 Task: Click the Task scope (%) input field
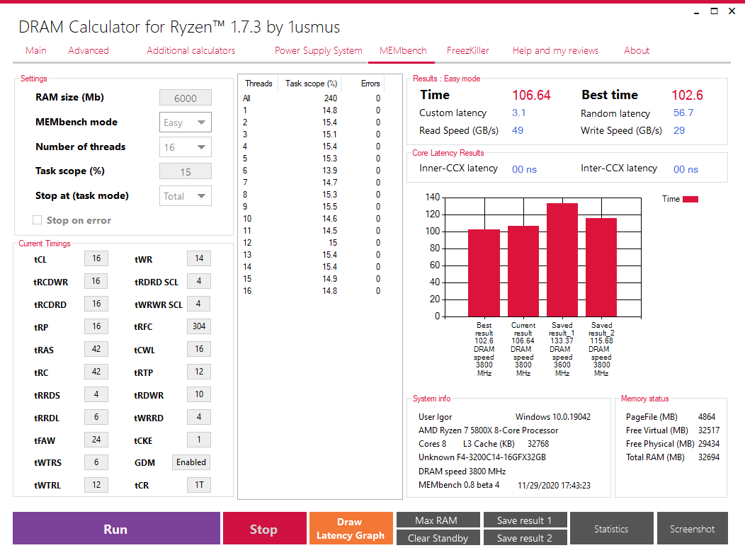(186, 171)
